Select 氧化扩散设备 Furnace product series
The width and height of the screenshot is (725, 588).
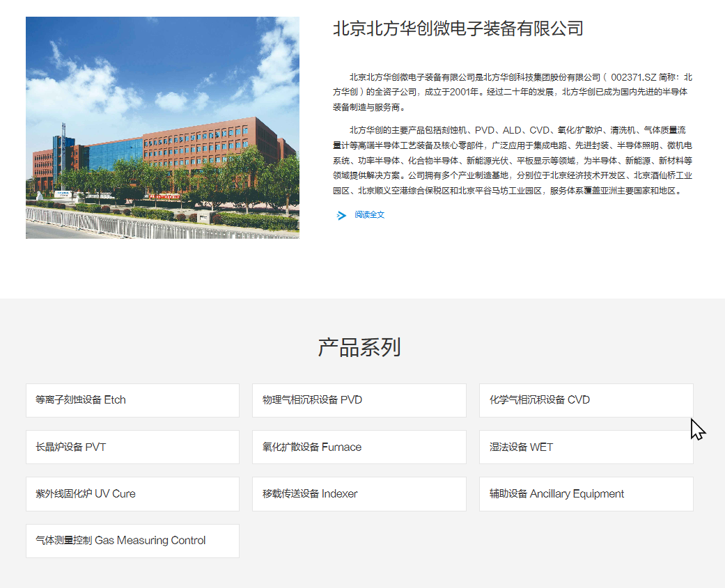359,447
